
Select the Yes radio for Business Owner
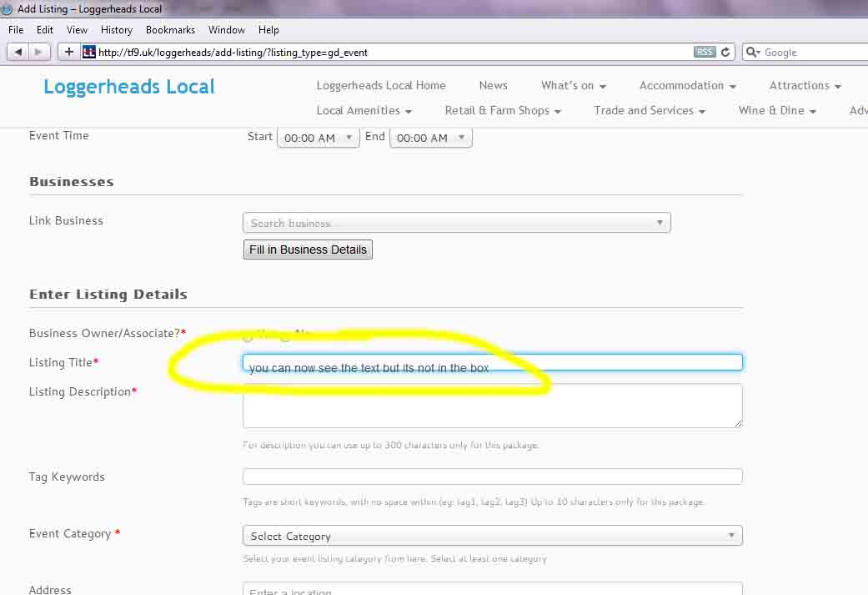[x=248, y=337]
